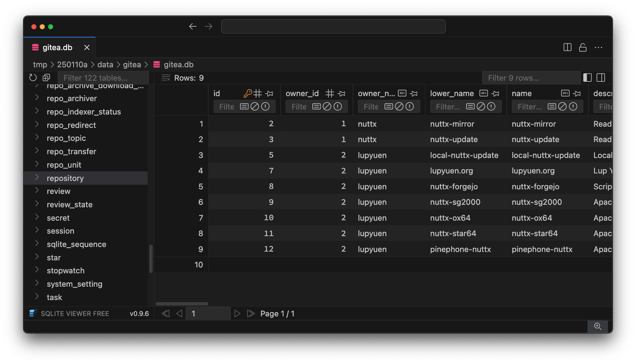This screenshot has height=364, width=636.
Task: Expand the repo_archiver table
Action: (37, 98)
